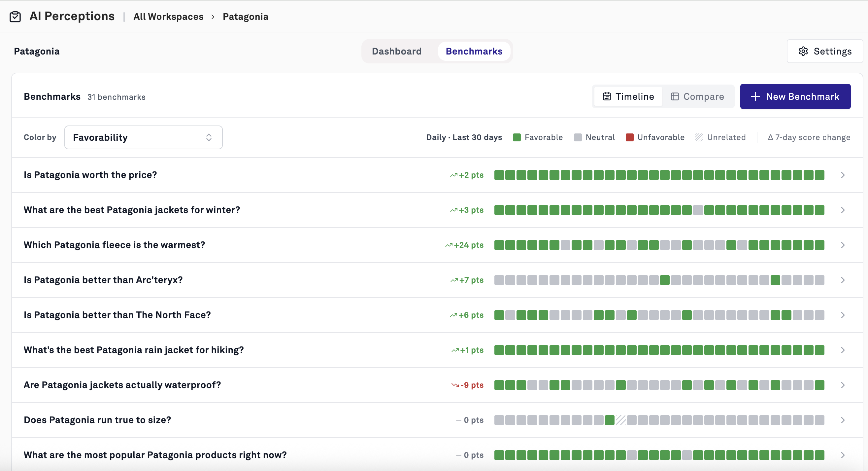Click the trend-up icon beside +3 pts
Image resolution: width=868 pixels, height=471 pixels.
click(x=453, y=210)
